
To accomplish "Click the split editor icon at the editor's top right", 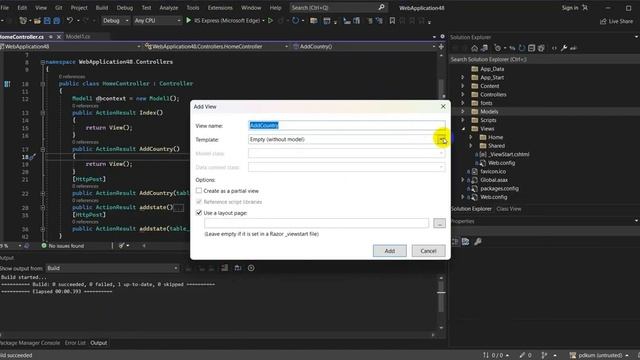I will [x=441, y=47].
